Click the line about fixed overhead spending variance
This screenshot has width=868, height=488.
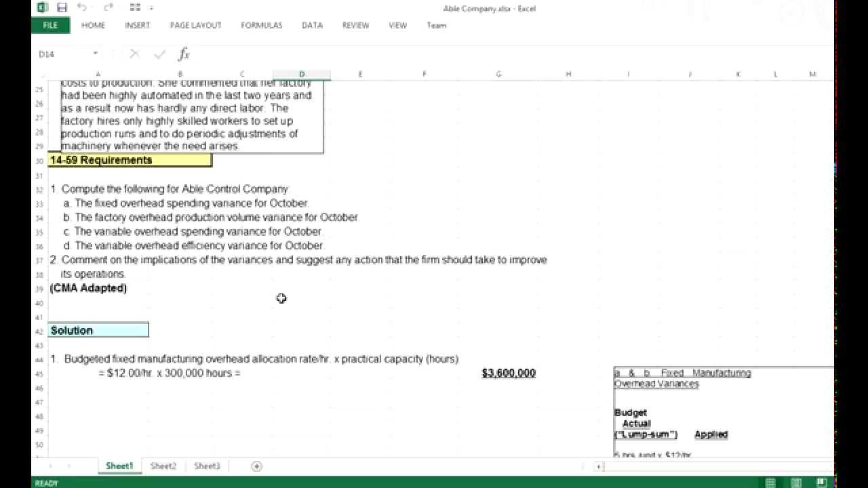(x=186, y=203)
